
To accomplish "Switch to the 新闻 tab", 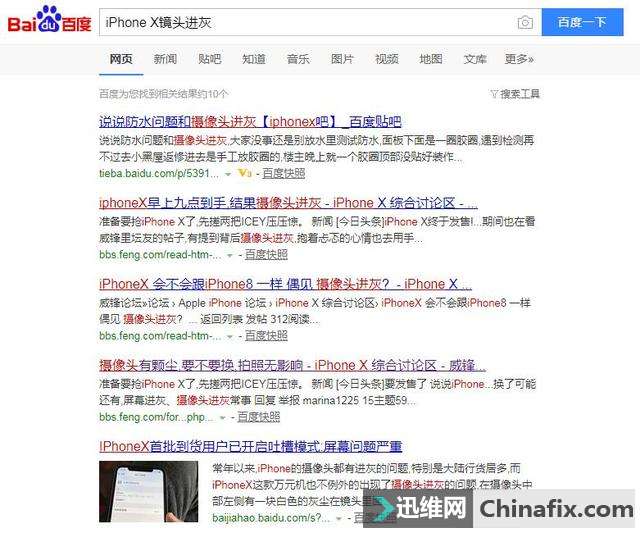I will pyautogui.click(x=165, y=59).
